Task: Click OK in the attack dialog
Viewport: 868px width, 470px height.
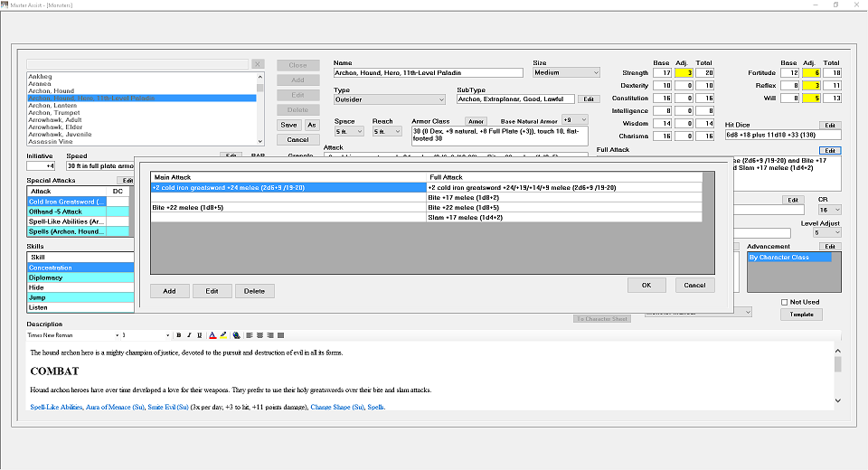Action: click(646, 285)
